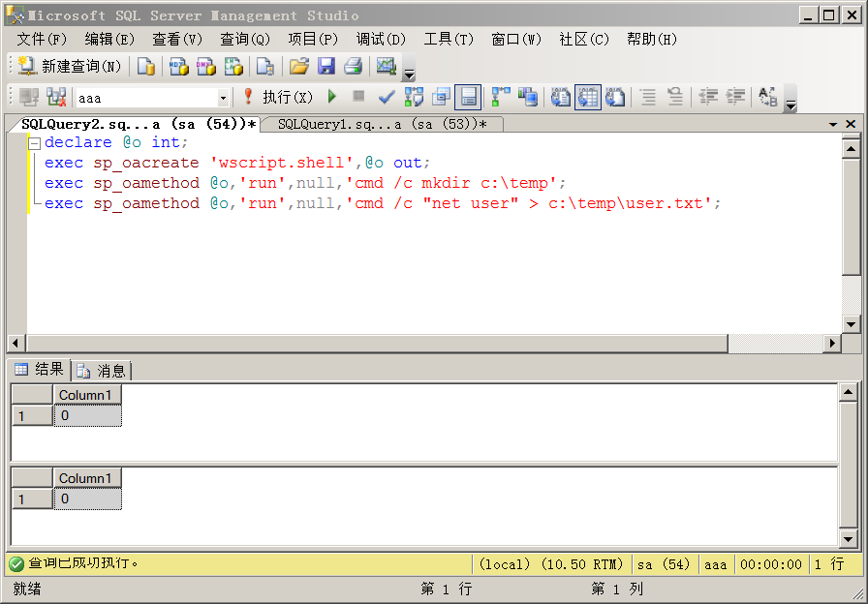This screenshot has height=604, width=868.
Task: Open a new Analysis Services MDX query
Action: (x=178, y=67)
